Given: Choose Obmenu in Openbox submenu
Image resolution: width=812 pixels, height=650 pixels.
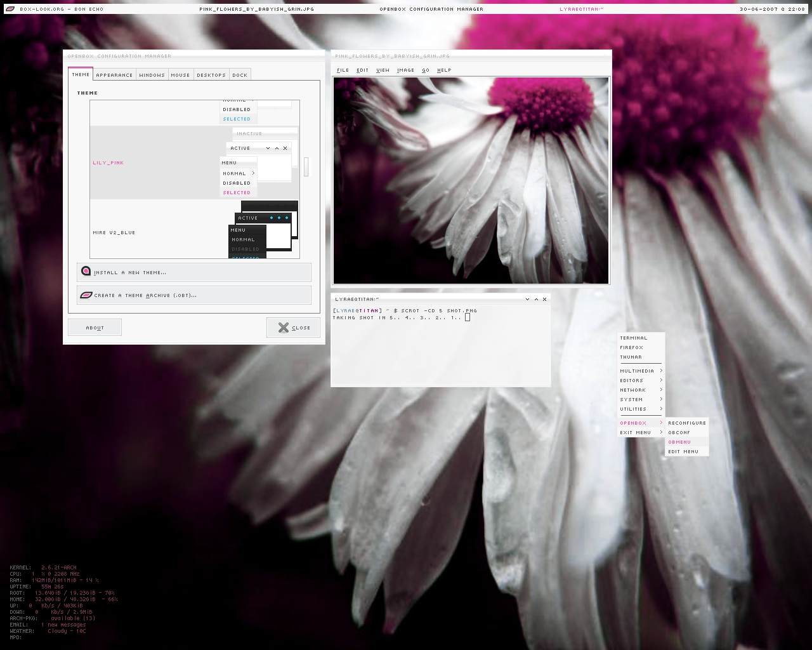Looking at the screenshot, I should coord(687,442).
